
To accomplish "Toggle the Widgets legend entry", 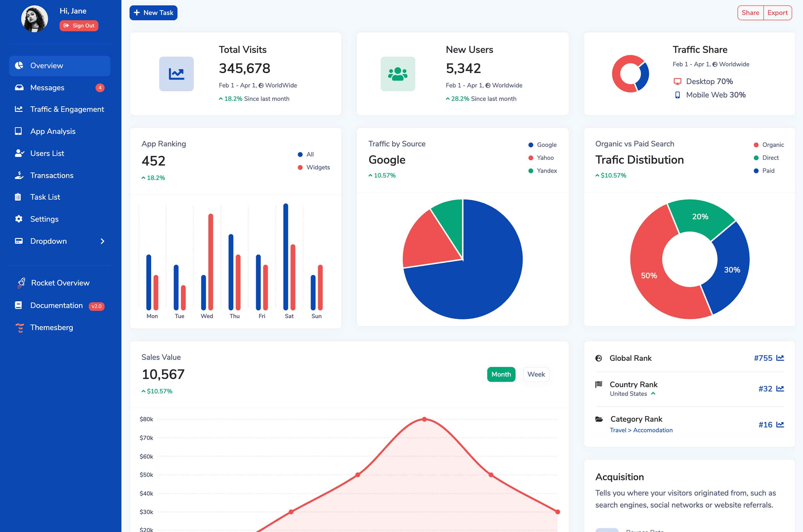I will coord(314,167).
